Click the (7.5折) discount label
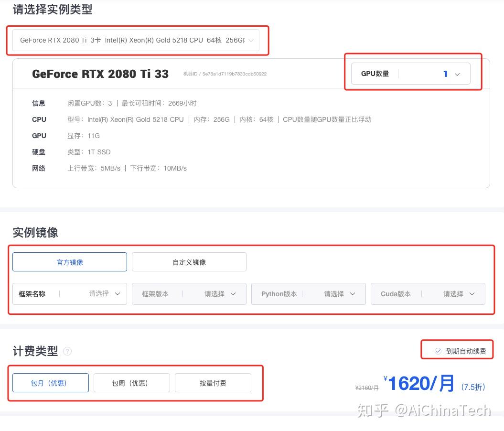 (x=473, y=387)
